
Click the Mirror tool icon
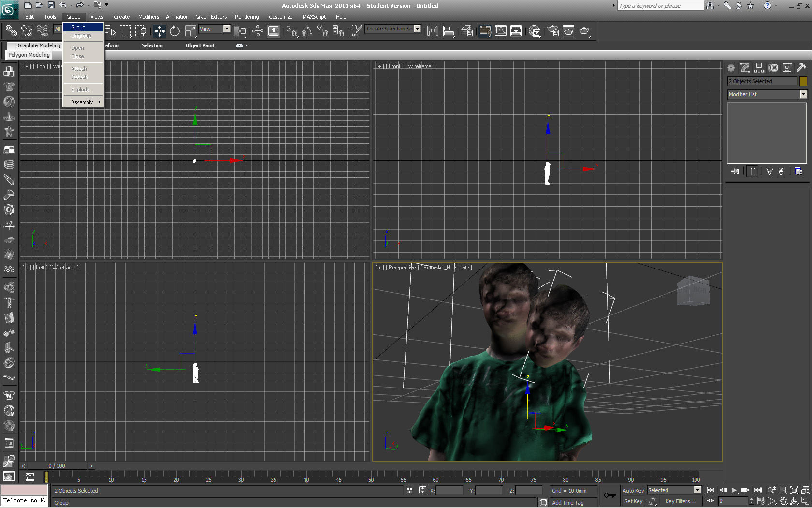click(433, 31)
